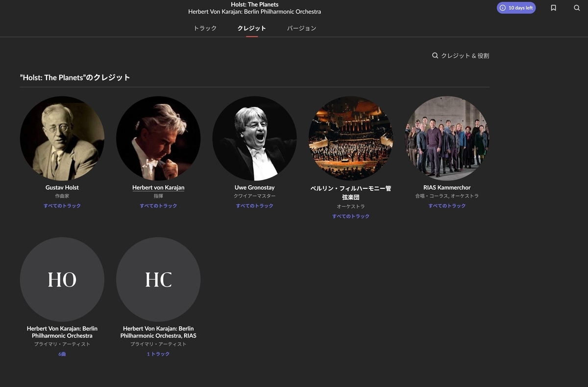Open search with the top-right magnifier icon
This screenshot has width=588, height=387.
coord(577,8)
